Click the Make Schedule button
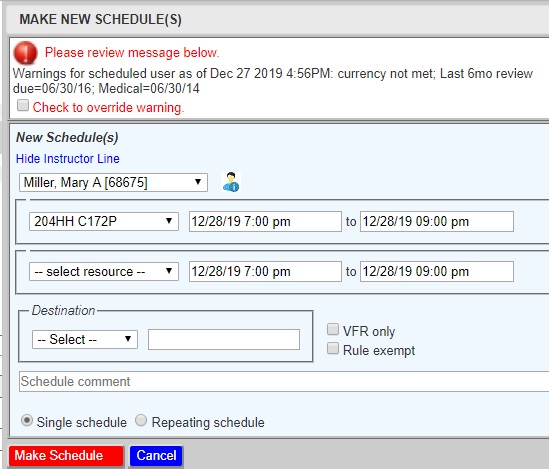 point(66,456)
